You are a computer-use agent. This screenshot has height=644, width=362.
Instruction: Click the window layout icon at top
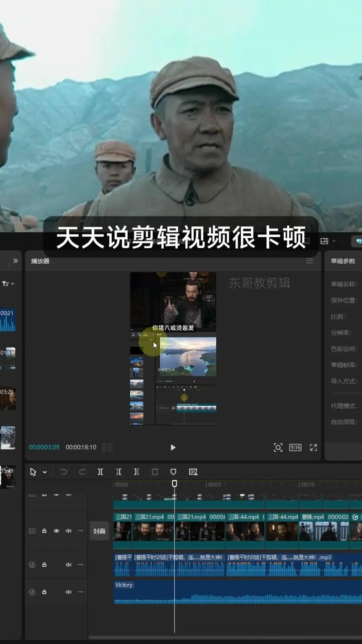coord(324,241)
